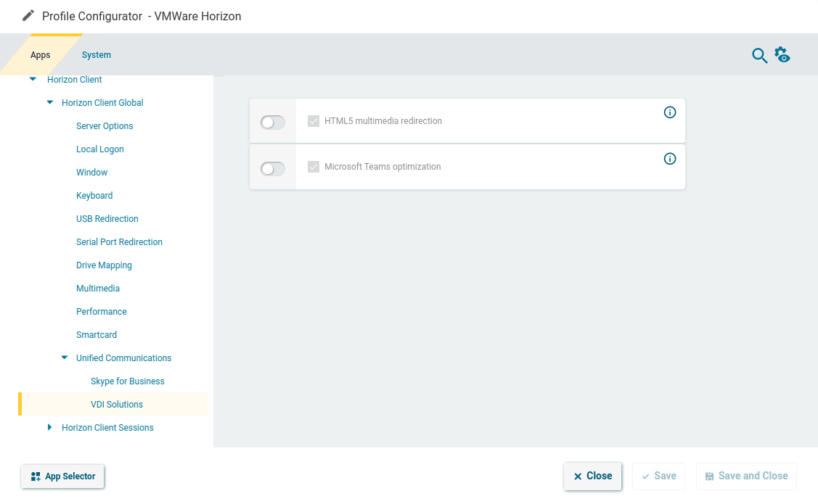The width and height of the screenshot is (818, 504).
Task: Collapse the Horizon Client Global arrow
Action: point(50,102)
